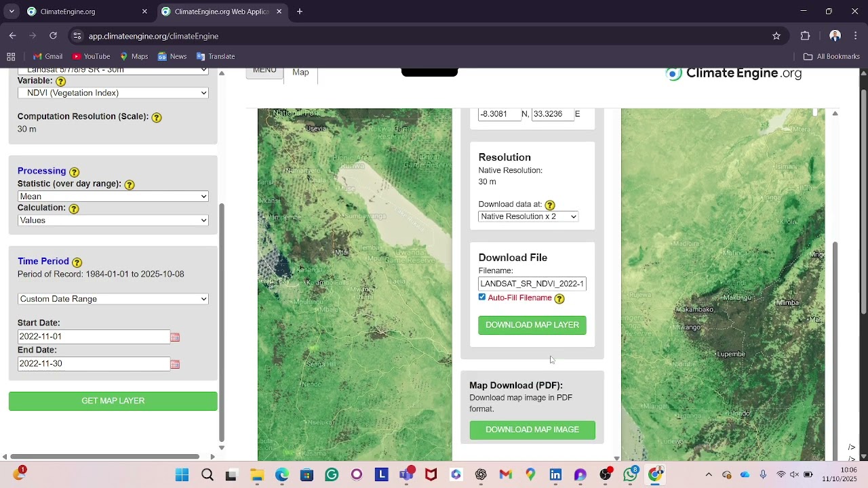Click the latitude -8.3081 field
Image resolution: width=868 pixels, height=488 pixels.
(499, 114)
